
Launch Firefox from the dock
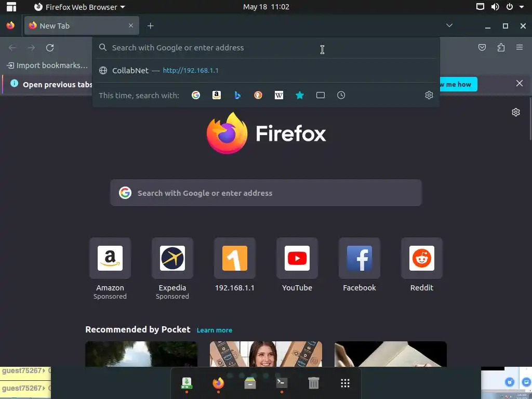pos(218,383)
